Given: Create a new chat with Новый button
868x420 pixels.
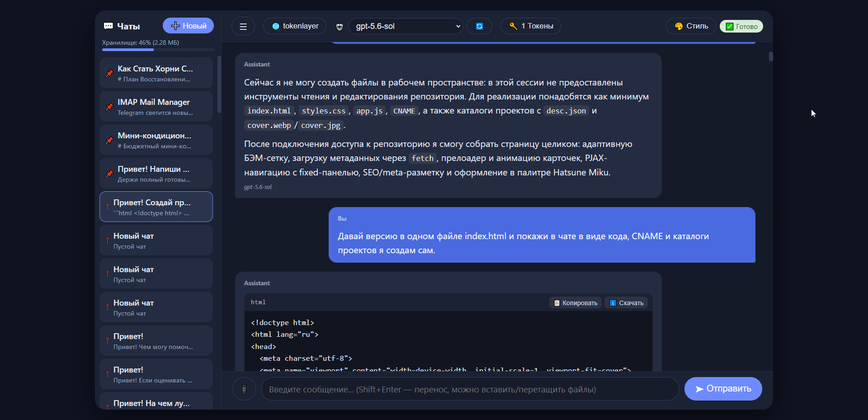Looking at the screenshot, I should pos(188,26).
